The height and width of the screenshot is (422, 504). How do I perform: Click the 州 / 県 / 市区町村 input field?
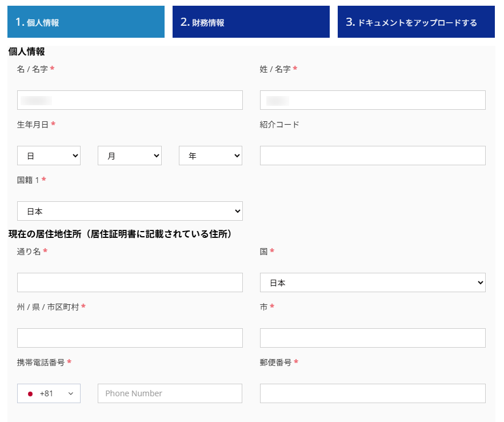click(130, 338)
